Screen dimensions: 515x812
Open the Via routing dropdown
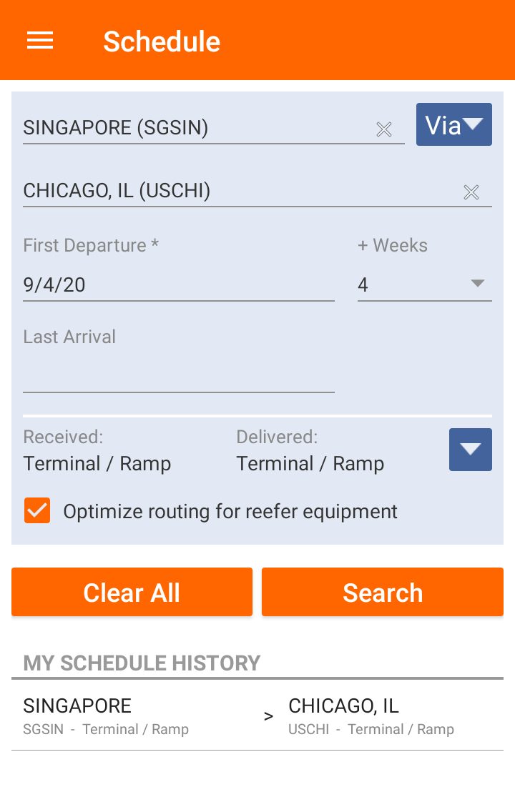click(454, 125)
